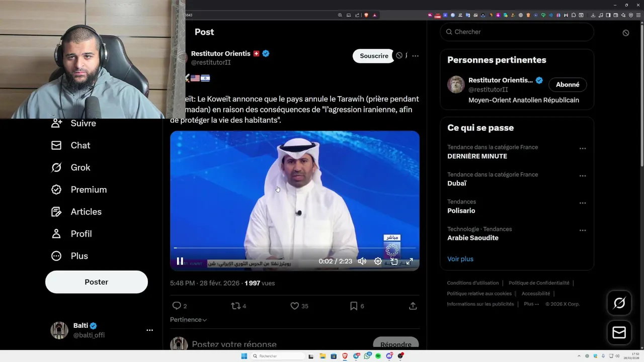Pause the video
The height and width of the screenshot is (362, 644).
(180, 261)
